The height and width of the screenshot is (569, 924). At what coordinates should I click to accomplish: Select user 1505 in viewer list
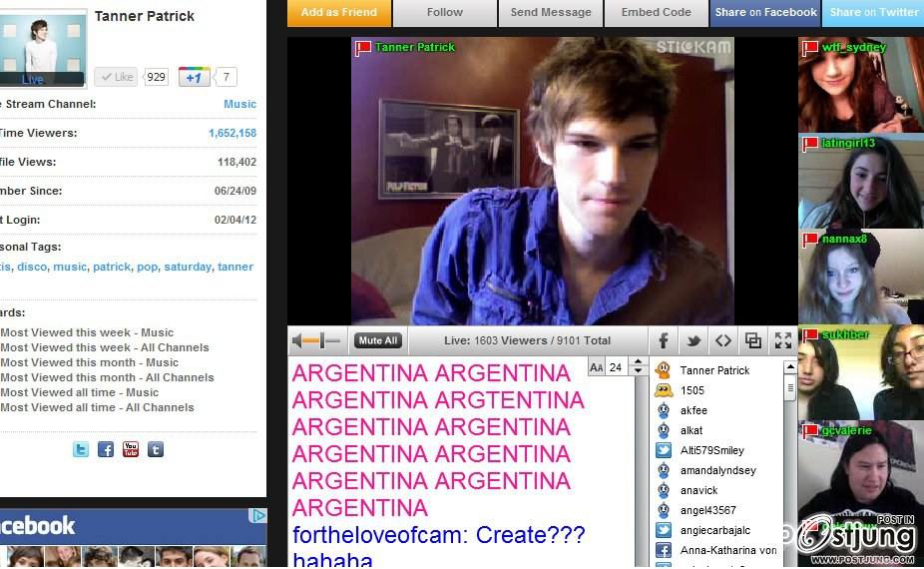[692, 390]
